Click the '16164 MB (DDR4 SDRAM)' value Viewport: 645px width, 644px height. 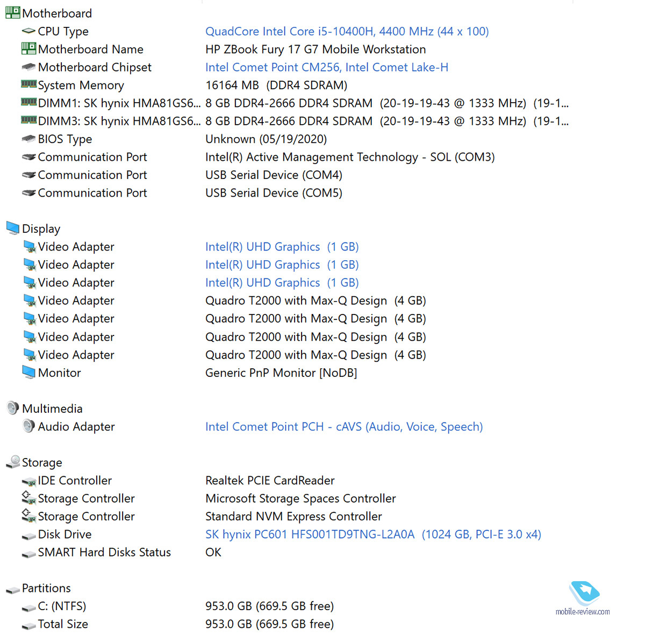tap(276, 85)
